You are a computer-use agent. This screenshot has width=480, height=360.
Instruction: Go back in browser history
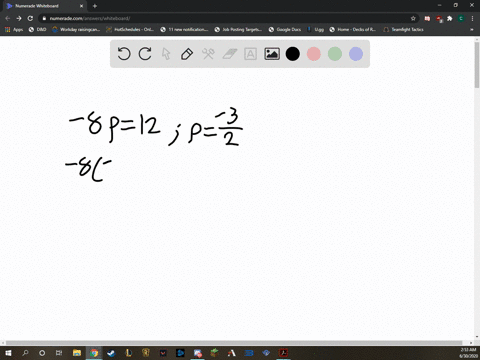coord(8,18)
